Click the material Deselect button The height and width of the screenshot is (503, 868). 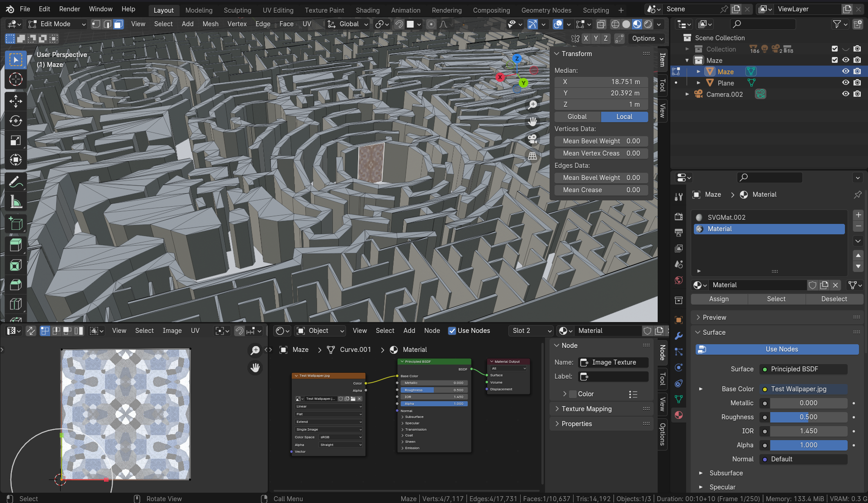pos(834,299)
